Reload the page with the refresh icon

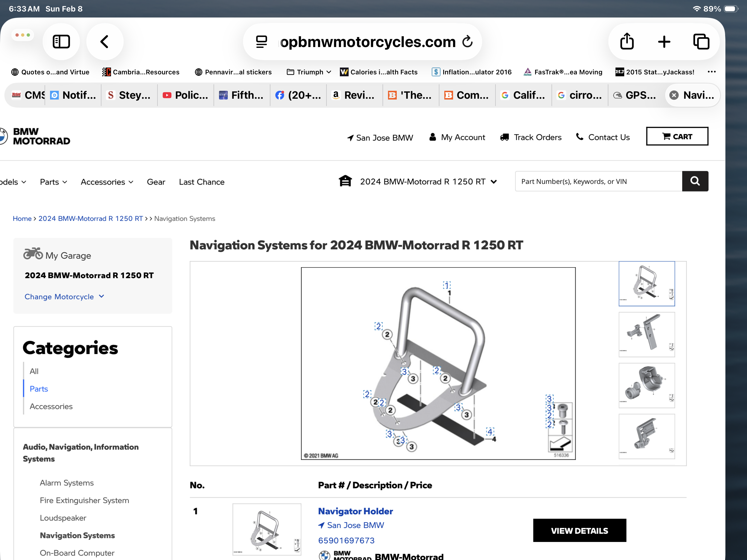[x=467, y=42]
